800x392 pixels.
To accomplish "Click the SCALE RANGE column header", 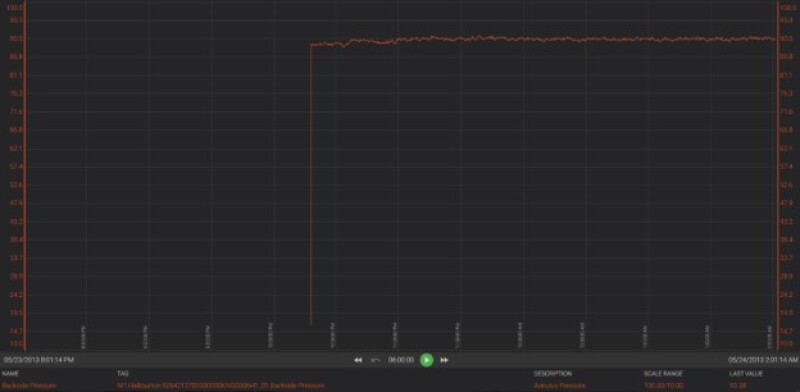I will [663, 374].
